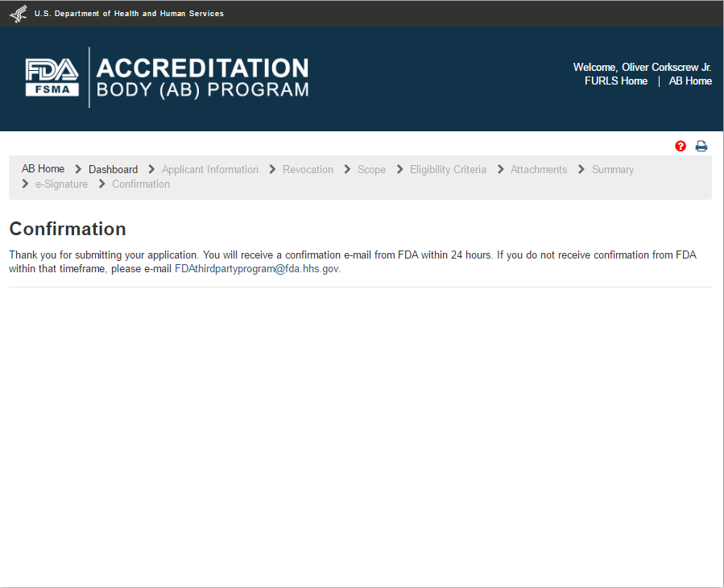Click the FDA FSMA logo
724x588 pixels.
point(52,77)
